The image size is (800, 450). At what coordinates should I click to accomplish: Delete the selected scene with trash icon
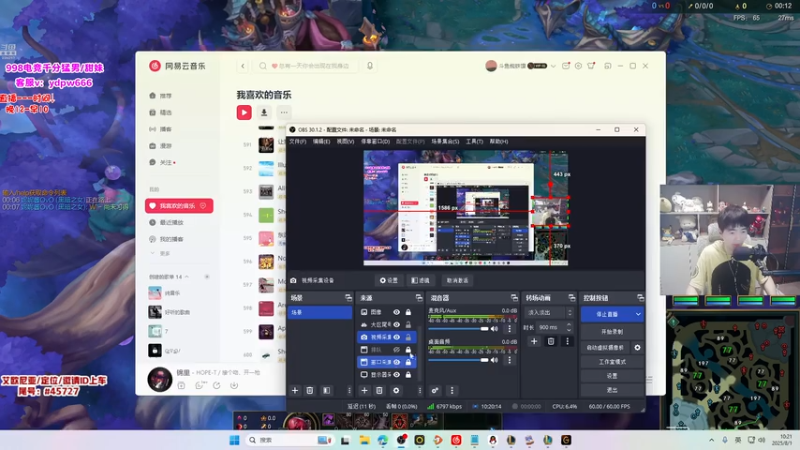click(x=310, y=390)
